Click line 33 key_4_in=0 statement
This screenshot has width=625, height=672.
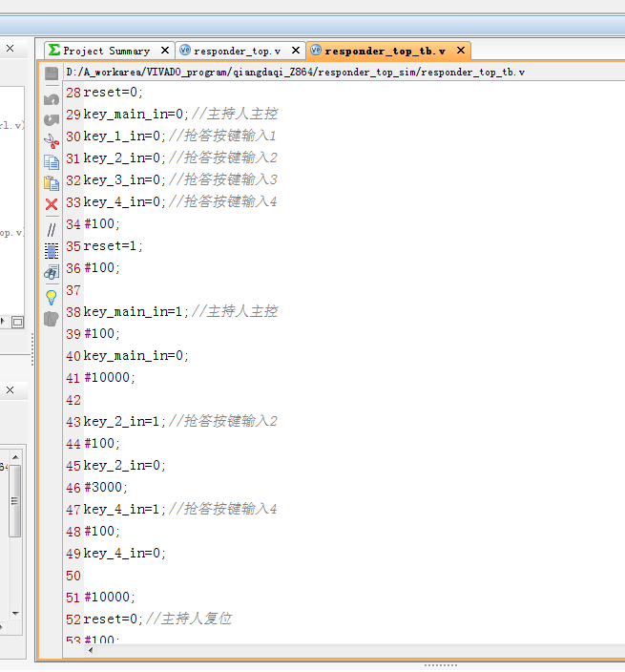click(125, 201)
